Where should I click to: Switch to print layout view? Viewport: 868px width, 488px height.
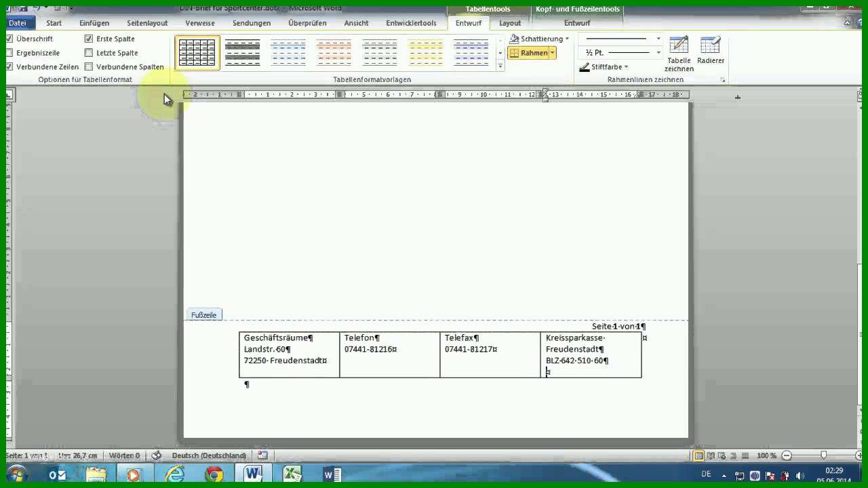[698, 455]
